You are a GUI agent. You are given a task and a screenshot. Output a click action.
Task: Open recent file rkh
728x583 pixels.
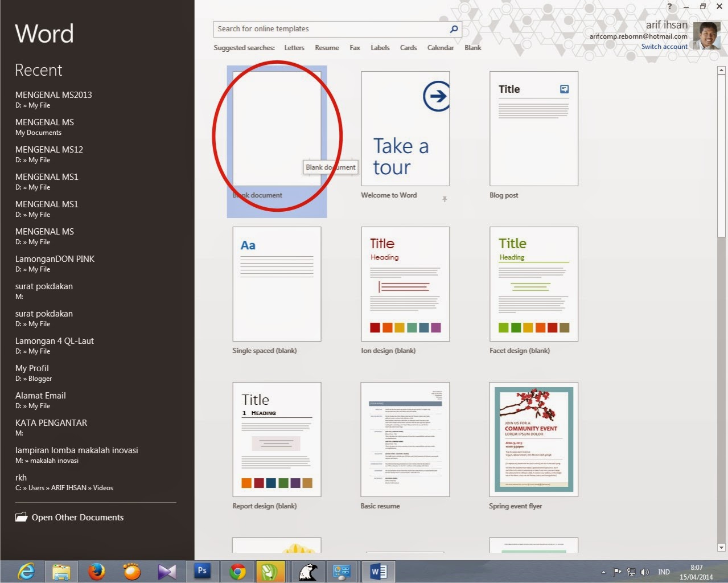[64, 482]
